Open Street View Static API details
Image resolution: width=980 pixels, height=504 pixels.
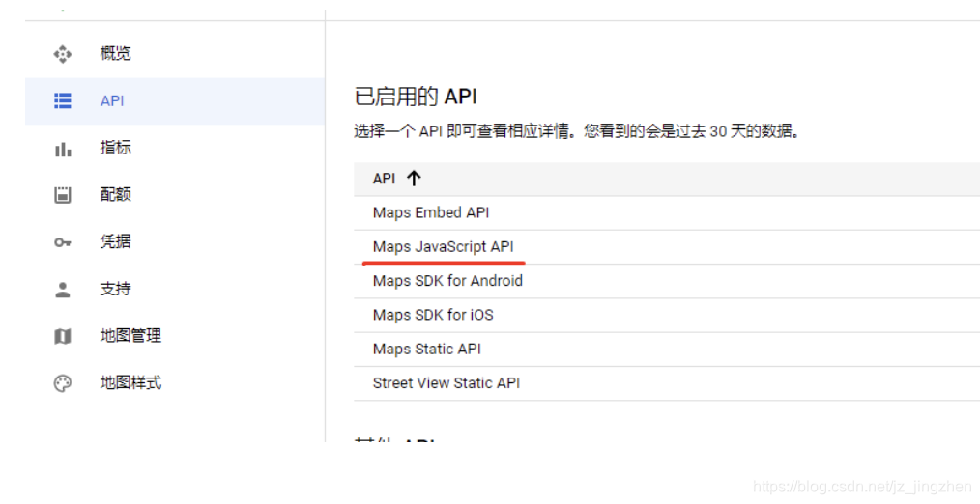point(447,383)
